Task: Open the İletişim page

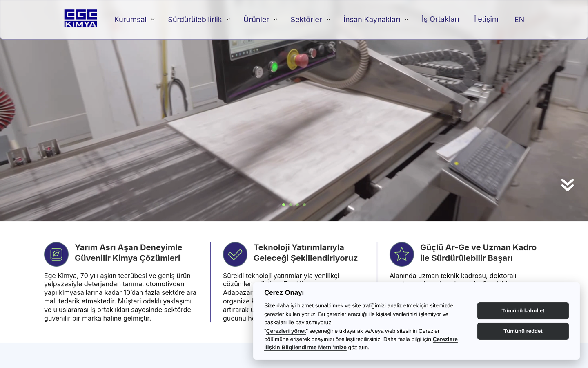Action: pos(486,19)
